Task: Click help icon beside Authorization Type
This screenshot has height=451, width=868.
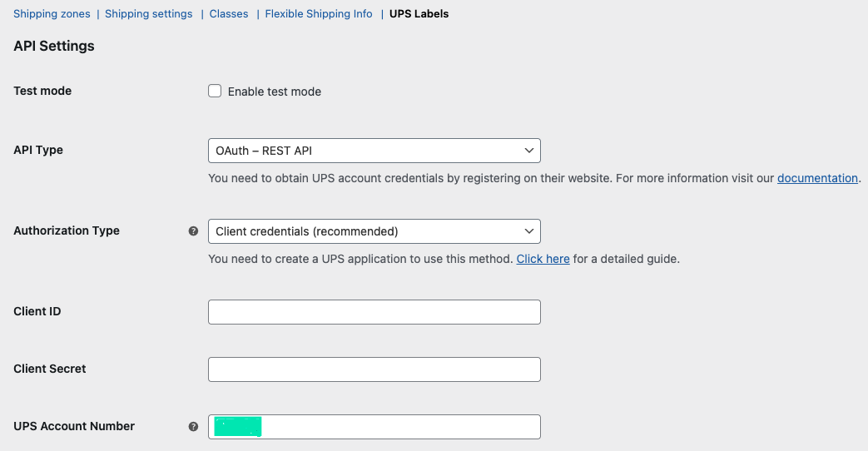Action: click(193, 231)
